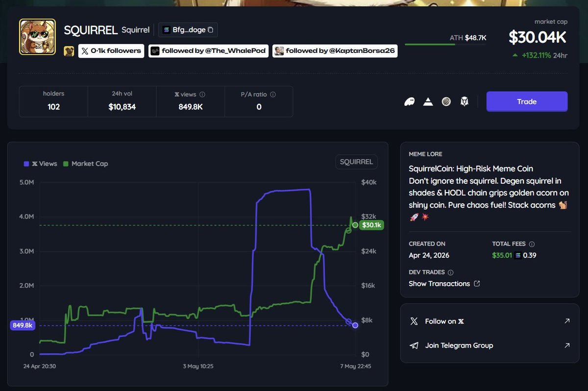The height and width of the screenshot is (391, 588).
Task: Click the ATH $48.7K label
Action: click(468, 38)
